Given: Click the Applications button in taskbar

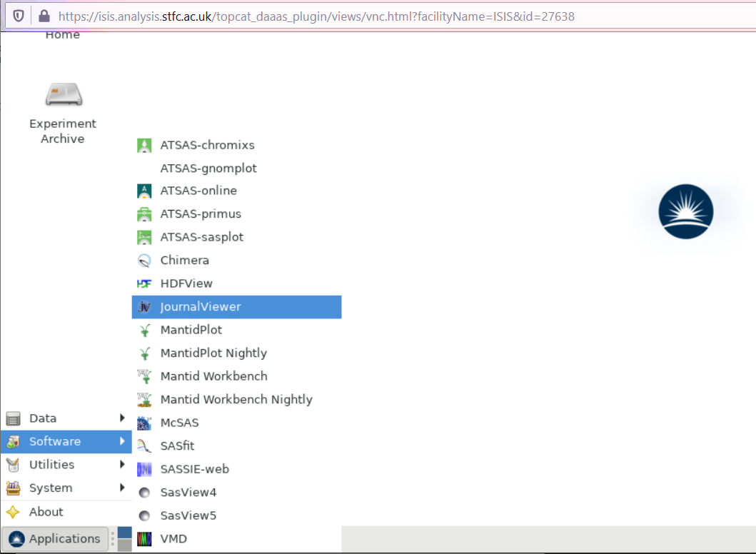Looking at the screenshot, I should pyautogui.click(x=56, y=539).
